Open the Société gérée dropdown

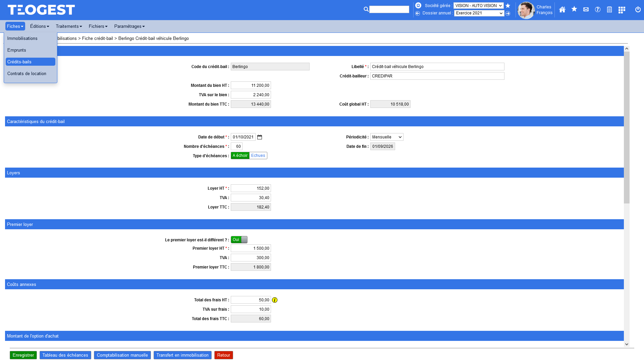[x=478, y=6]
